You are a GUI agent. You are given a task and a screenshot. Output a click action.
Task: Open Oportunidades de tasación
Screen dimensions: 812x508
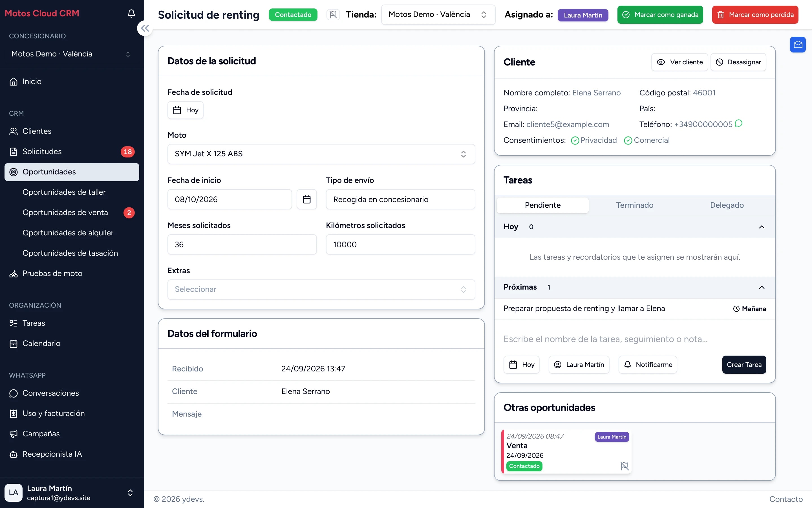72,253
